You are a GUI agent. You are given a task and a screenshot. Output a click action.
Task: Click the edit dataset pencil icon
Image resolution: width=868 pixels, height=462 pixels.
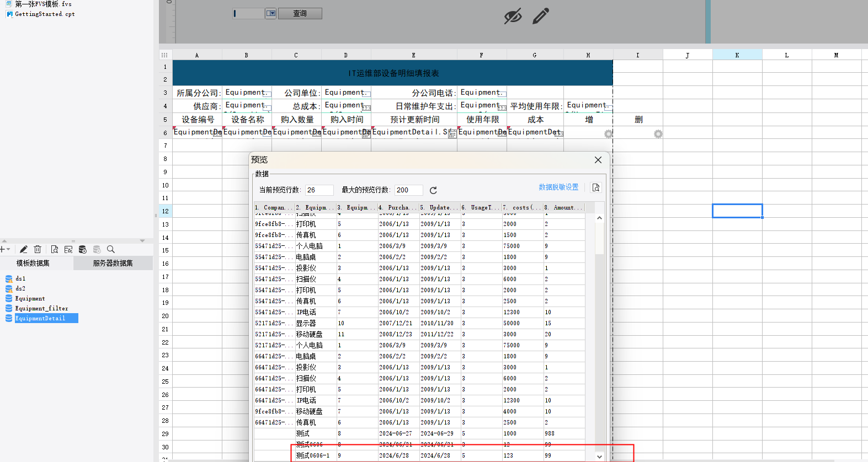[23, 249]
